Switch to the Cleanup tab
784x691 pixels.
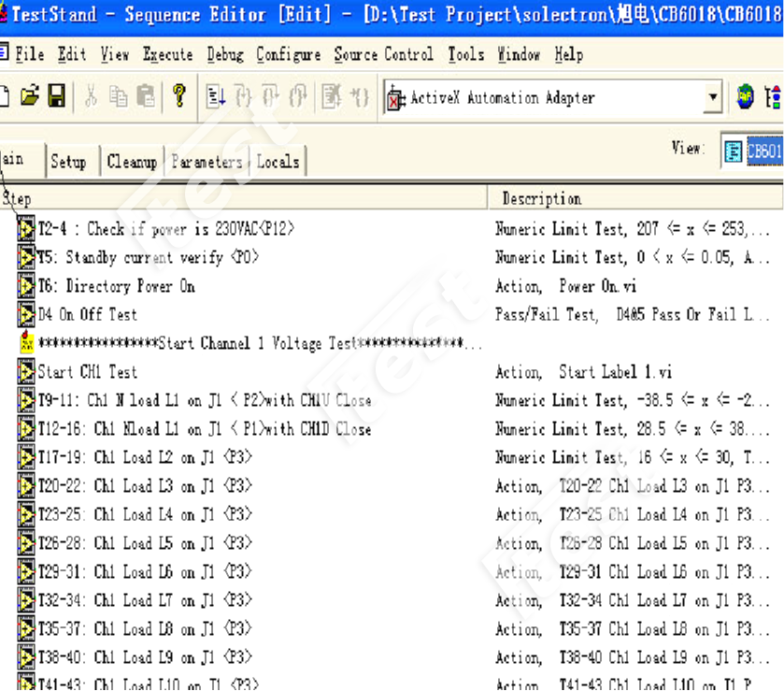click(132, 162)
